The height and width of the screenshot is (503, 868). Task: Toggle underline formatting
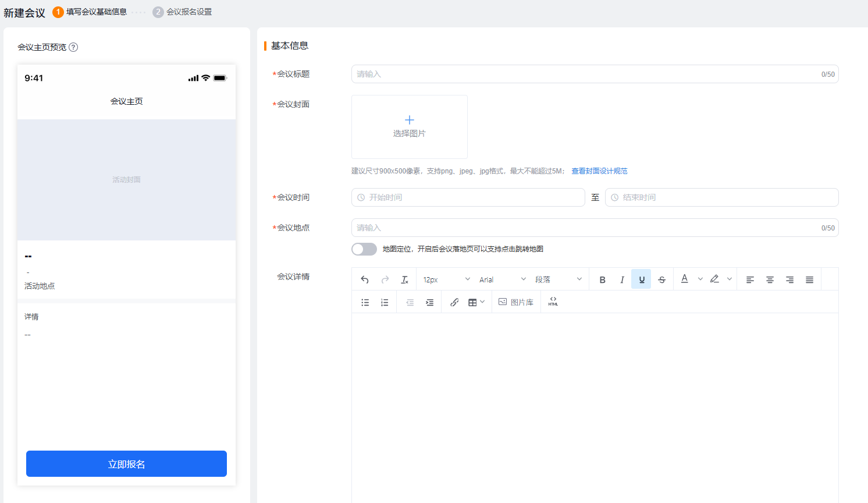pyautogui.click(x=641, y=279)
